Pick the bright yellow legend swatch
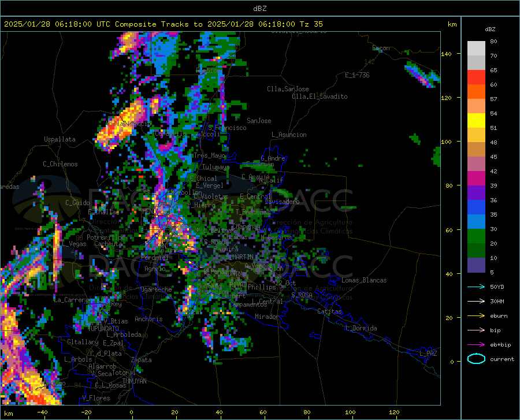 pyautogui.click(x=476, y=120)
